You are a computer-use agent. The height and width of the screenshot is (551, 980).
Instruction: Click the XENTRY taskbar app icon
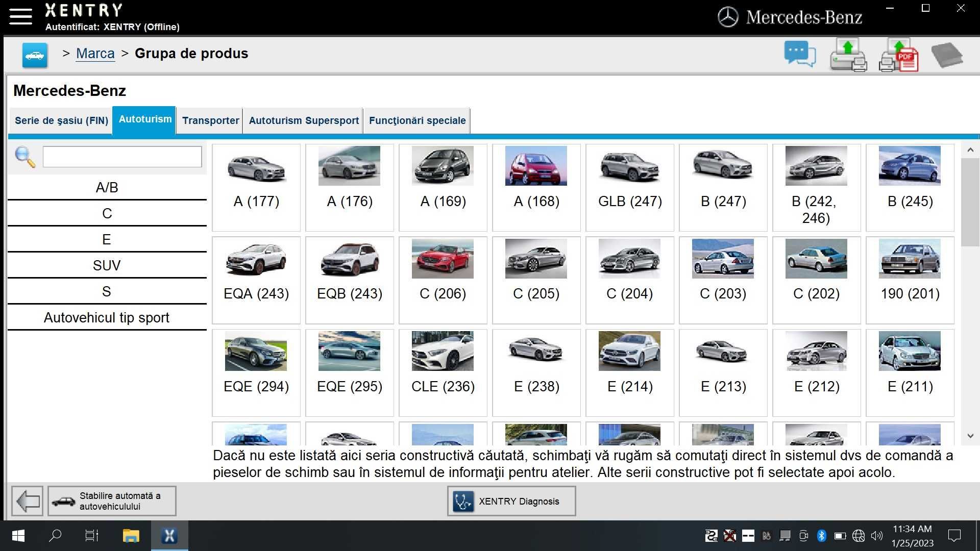(x=169, y=536)
